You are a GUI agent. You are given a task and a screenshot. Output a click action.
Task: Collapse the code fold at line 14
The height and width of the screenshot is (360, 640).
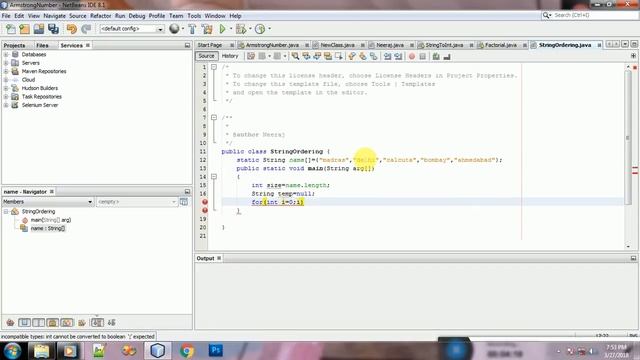214,177
